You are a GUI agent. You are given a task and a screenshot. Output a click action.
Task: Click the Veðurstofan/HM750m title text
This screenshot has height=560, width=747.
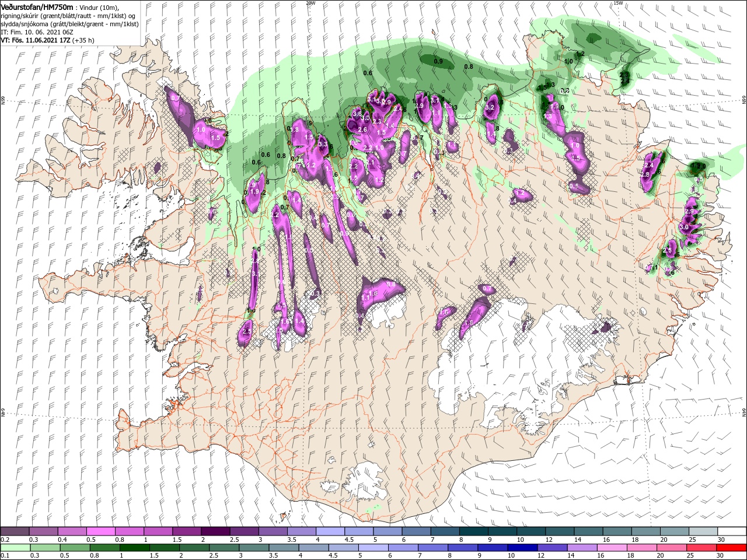click(37, 6)
